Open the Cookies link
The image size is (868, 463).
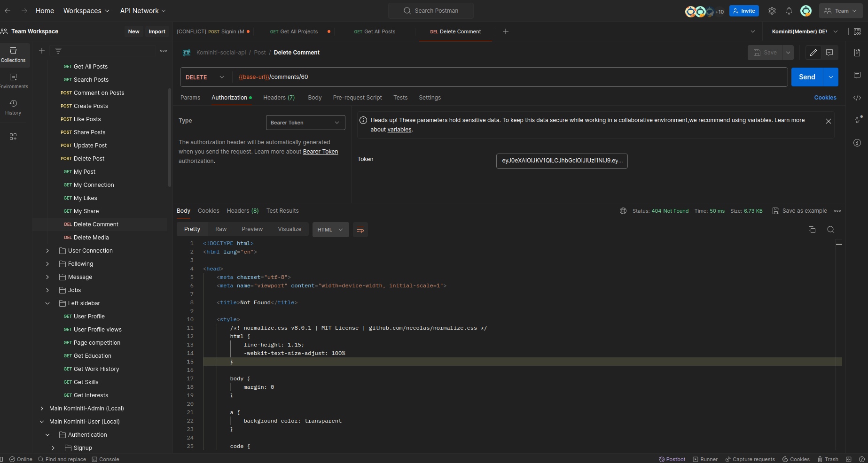825,98
